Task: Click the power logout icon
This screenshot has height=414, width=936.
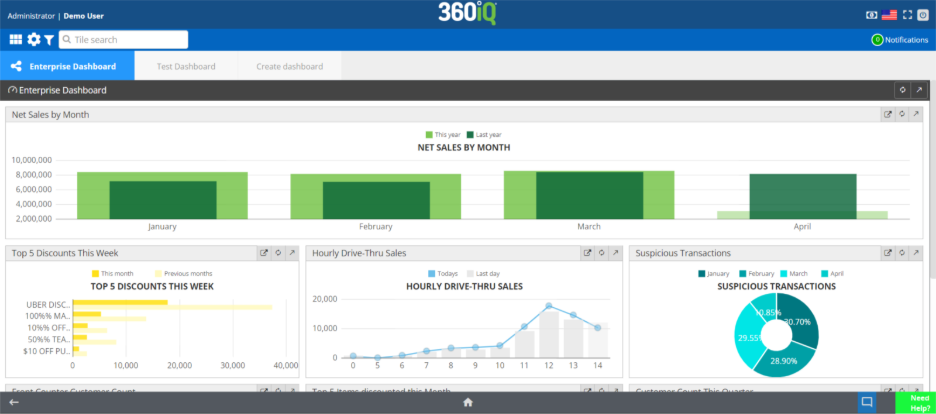Action: [x=924, y=15]
